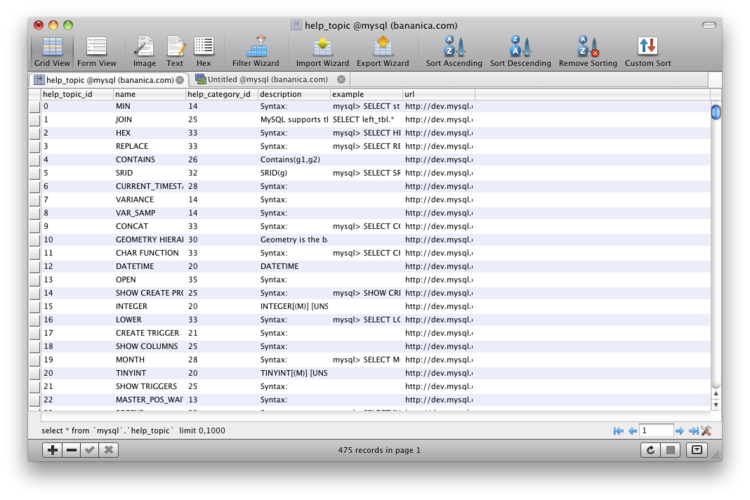This screenshot has width=750, height=500.
Task: Apply changes with checkmark button
Action: pyautogui.click(x=90, y=450)
